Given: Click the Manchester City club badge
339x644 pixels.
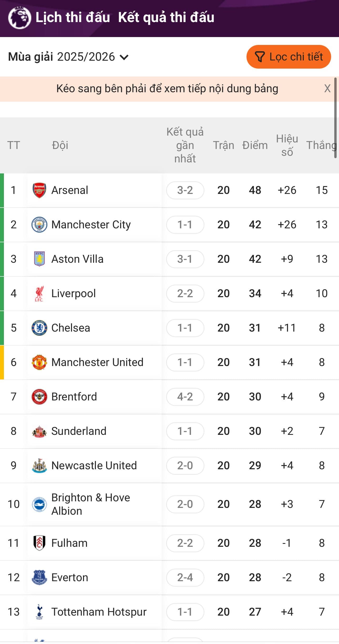Looking at the screenshot, I should [39, 225].
